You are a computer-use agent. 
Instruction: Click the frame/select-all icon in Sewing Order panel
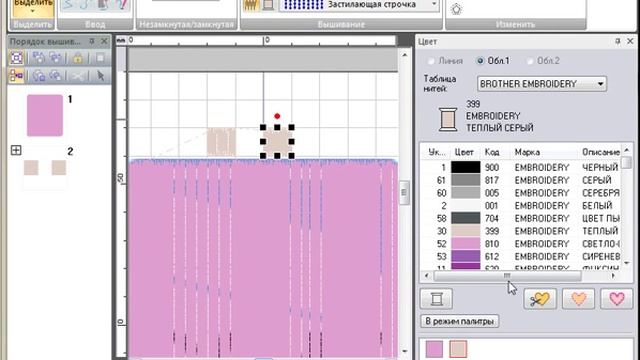click(16, 58)
